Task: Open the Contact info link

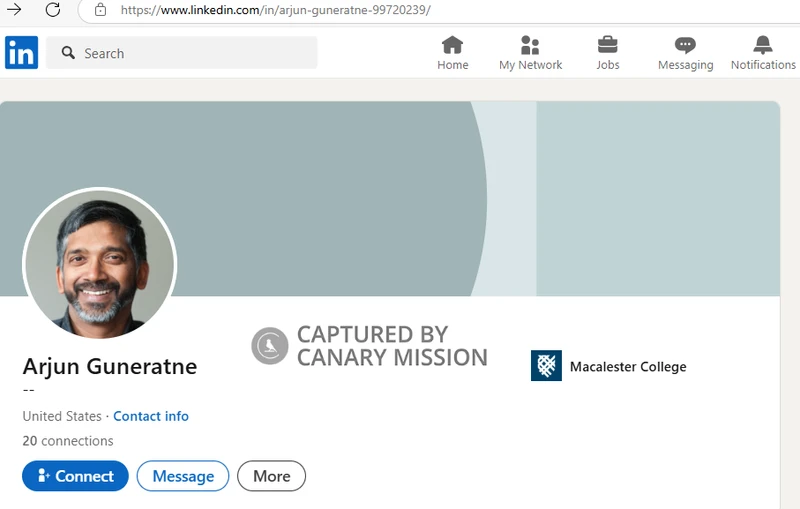Action: (151, 416)
